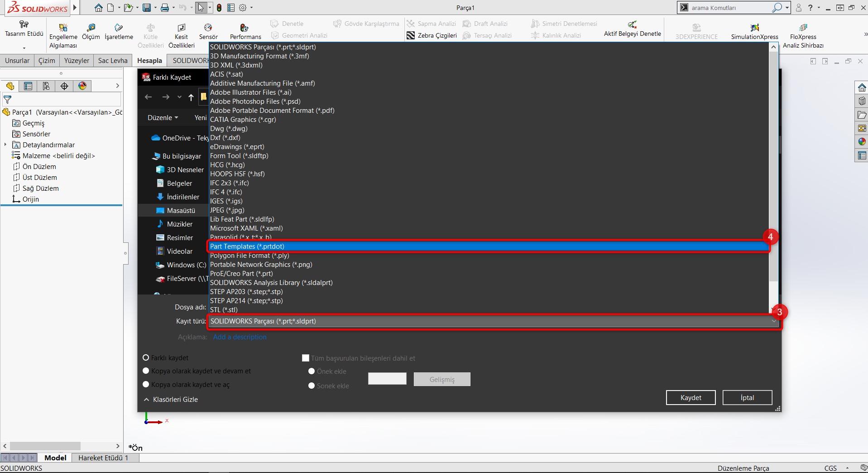Select Sonek ekle radio option
The image size is (868, 473).
(x=312, y=386)
